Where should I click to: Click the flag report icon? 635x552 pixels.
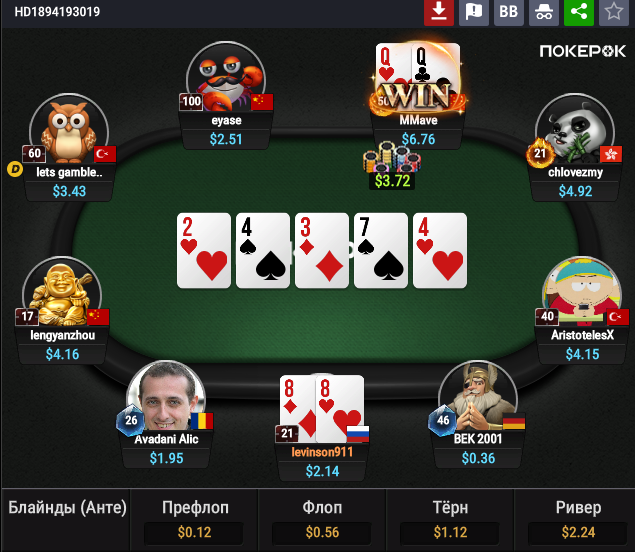(473, 11)
